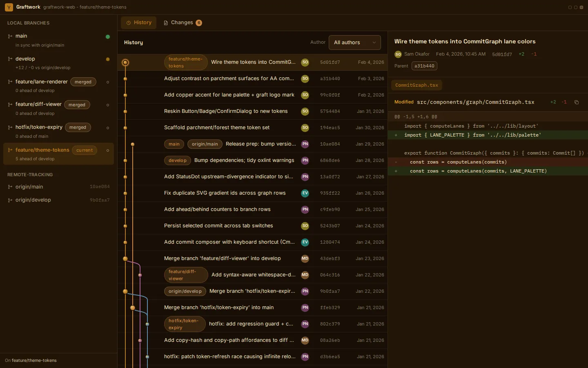Select the CommitGraph.tsx file tab

(x=416, y=85)
